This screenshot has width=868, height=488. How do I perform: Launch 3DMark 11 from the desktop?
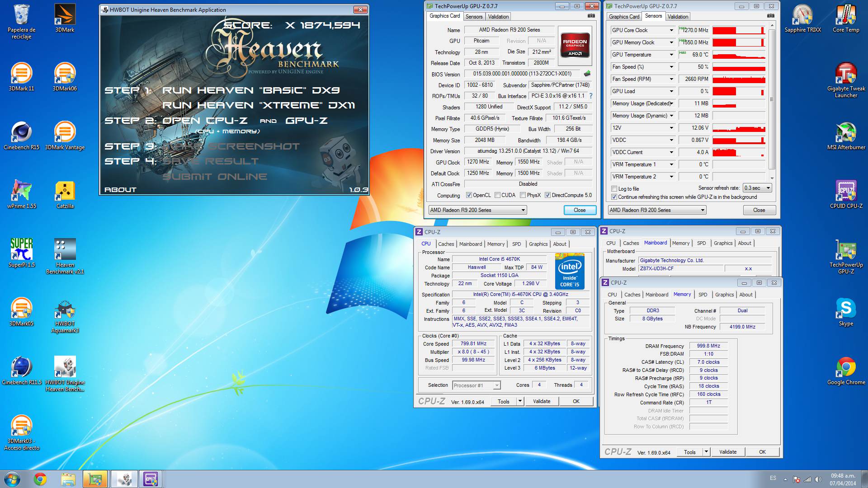tap(21, 77)
